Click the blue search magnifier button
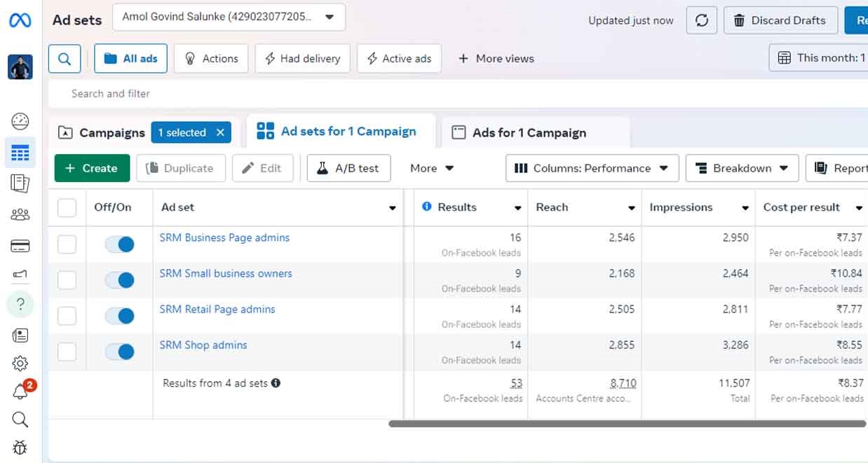Viewport: 868px width, 463px height. pyautogui.click(x=65, y=59)
